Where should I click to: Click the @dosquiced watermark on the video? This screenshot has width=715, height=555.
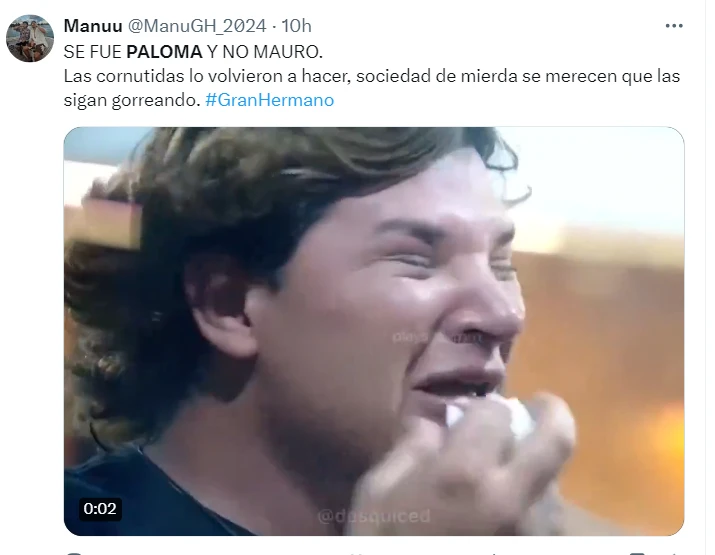pyautogui.click(x=373, y=516)
